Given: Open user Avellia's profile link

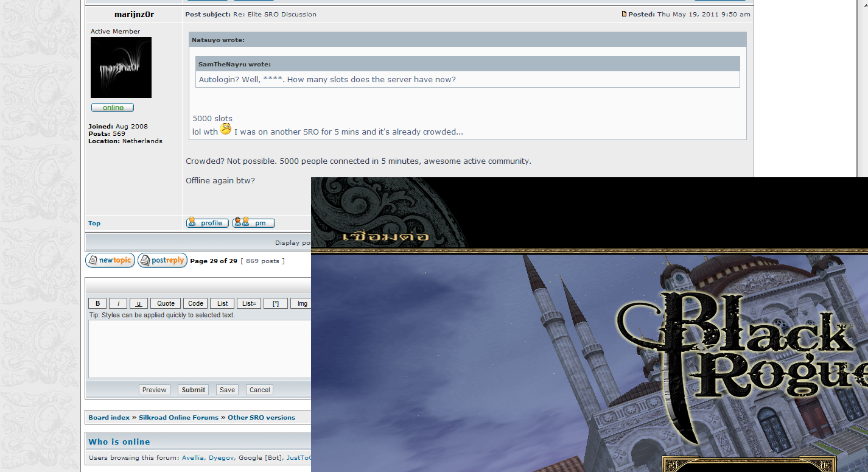Looking at the screenshot, I should coord(193,457).
